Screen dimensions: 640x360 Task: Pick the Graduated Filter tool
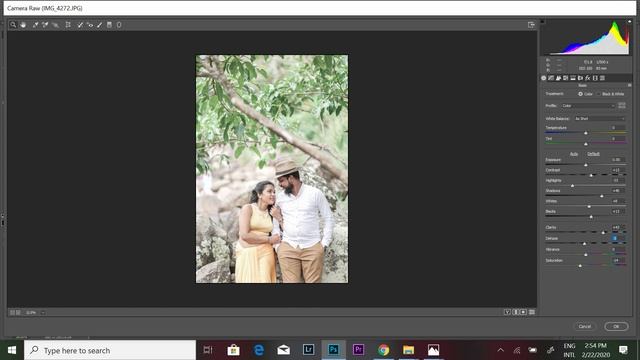109,25
